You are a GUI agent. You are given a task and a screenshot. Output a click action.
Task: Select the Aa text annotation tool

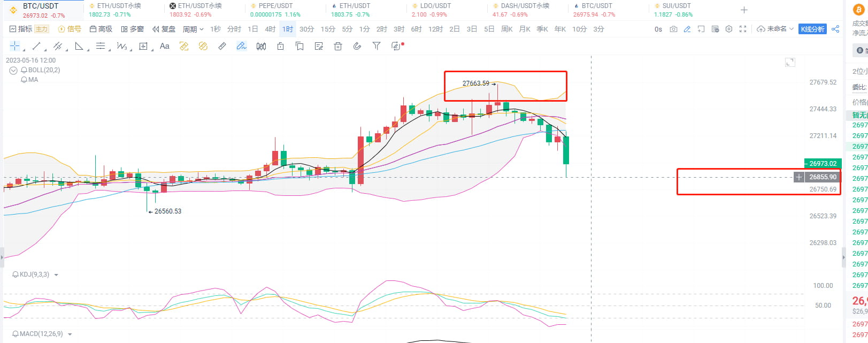(x=165, y=46)
